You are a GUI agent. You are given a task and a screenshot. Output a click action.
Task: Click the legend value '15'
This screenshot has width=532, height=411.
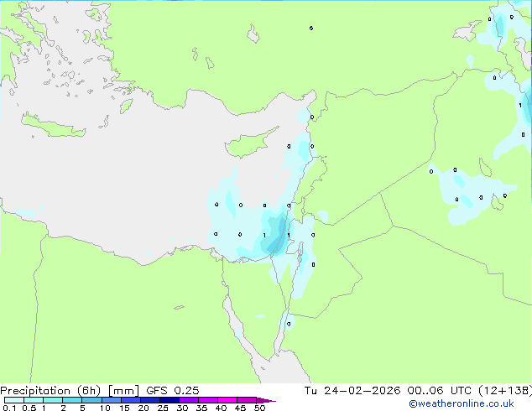point(124,408)
